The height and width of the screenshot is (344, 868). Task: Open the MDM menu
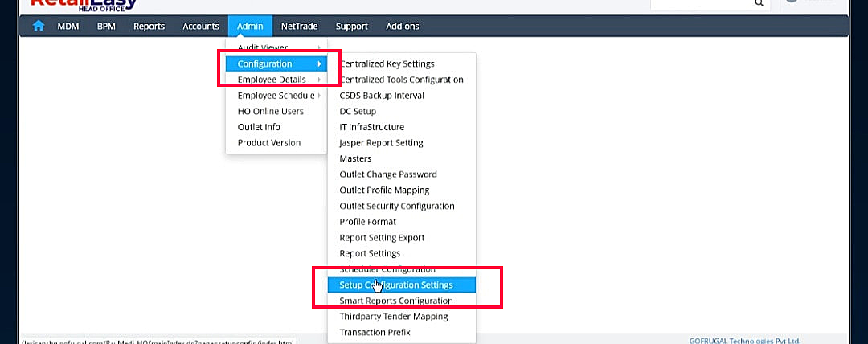click(x=68, y=26)
